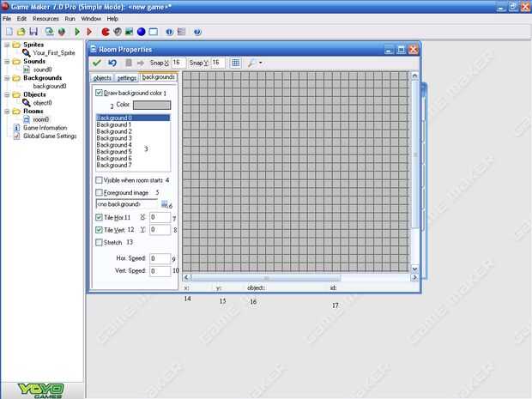532x399 pixels.
Task: Open a game with the folder icon
Action: click(x=21, y=32)
